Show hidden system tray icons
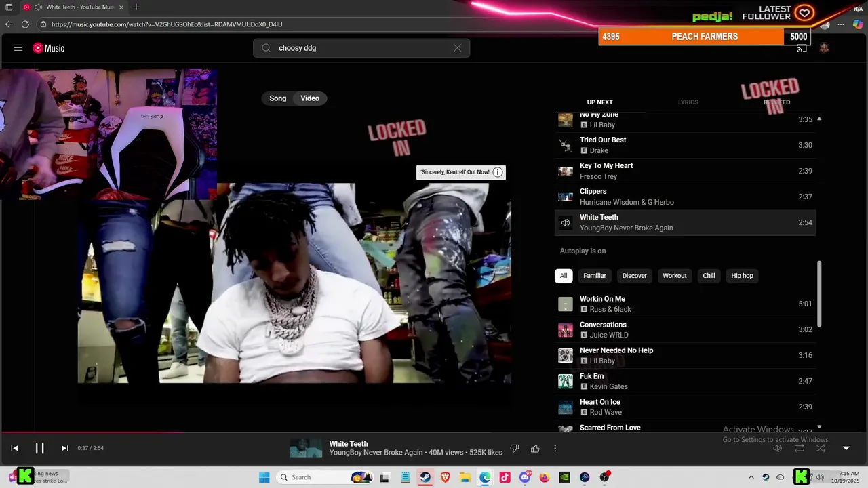868x488 pixels. (751, 477)
